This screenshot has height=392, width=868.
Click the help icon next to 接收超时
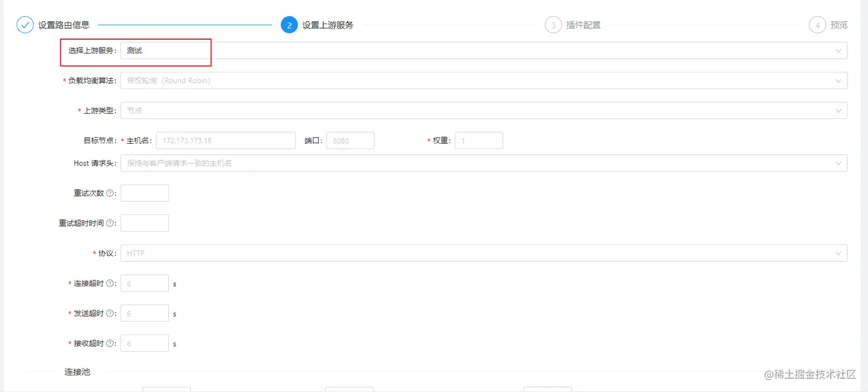110,343
